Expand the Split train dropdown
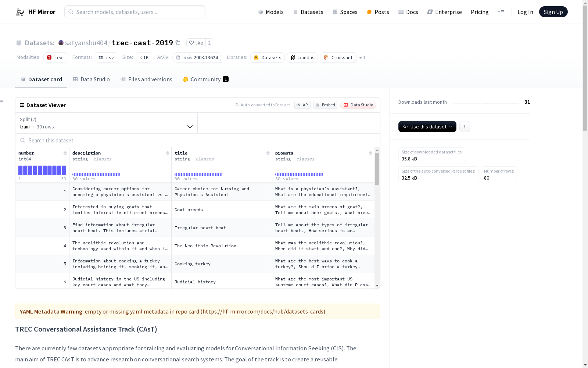The height and width of the screenshot is (368, 588). [107, 123]
